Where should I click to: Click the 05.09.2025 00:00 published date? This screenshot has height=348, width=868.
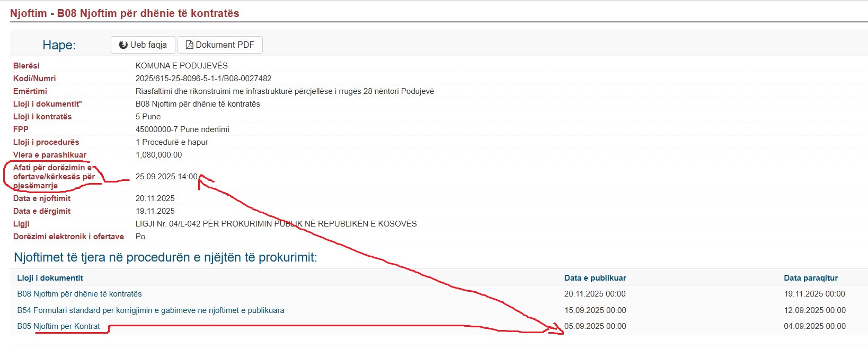(595, 326)
